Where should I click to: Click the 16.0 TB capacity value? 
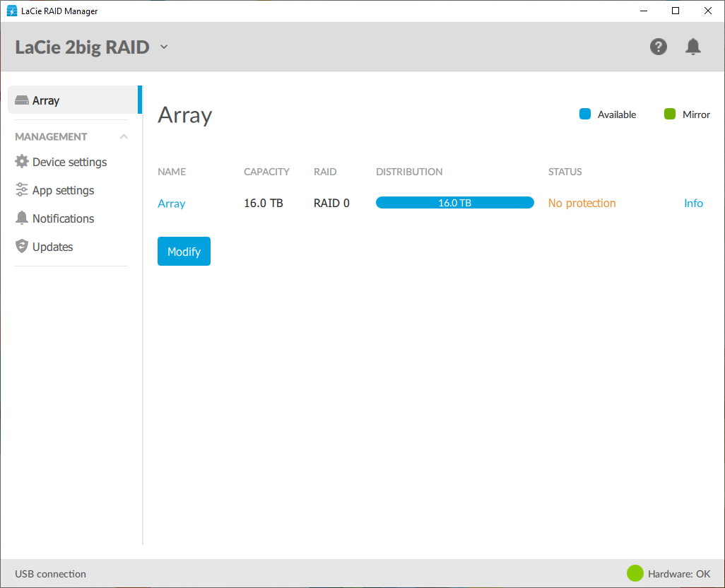[263, 203]
